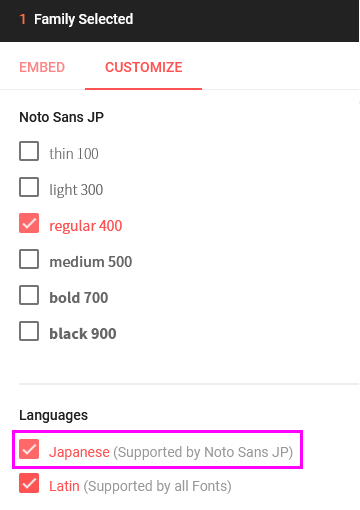Click the 'bold 700' label text
The image size is (360, 510).
79,298
